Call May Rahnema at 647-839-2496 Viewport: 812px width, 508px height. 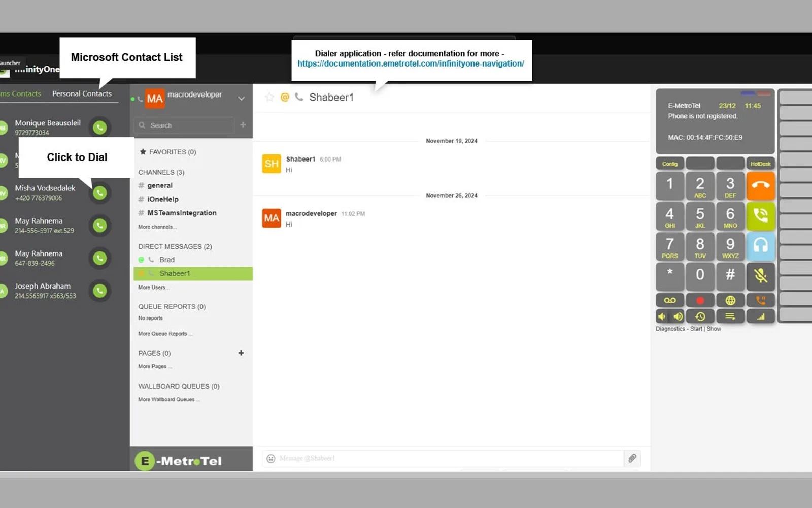pyautogui.click(x=100, y=258)
